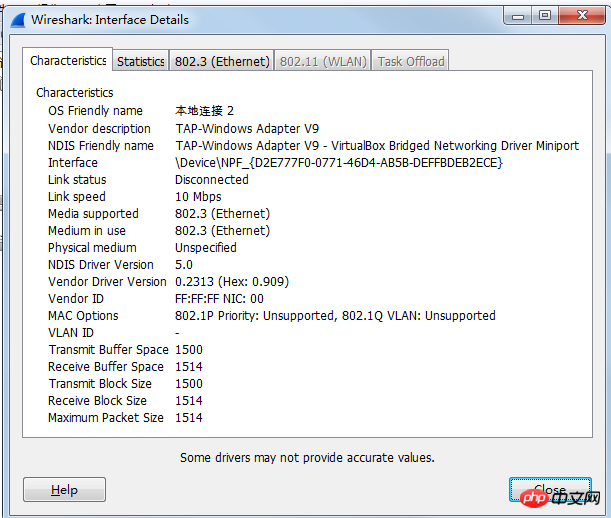Image resolution: width=611 pixels, height=518 pixels.
Task: Click the Wireshark: Interface Details title text
Action: (x=110, y=20)
